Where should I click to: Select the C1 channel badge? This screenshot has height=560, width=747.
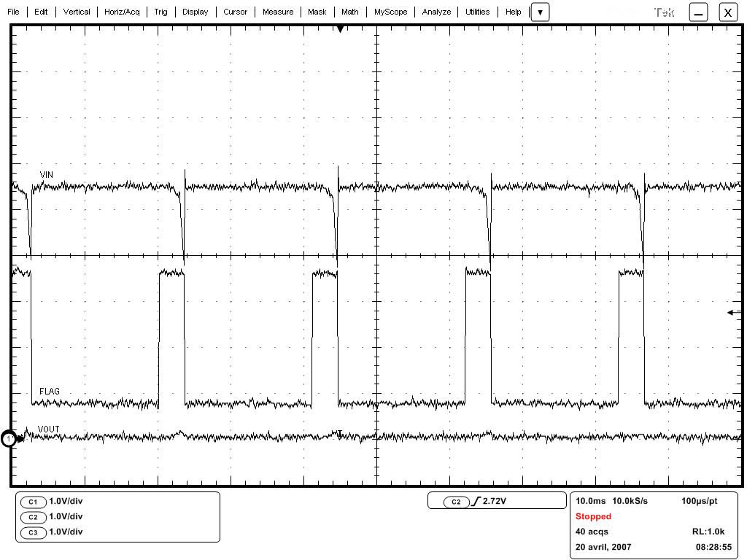[x=32, y=502]
